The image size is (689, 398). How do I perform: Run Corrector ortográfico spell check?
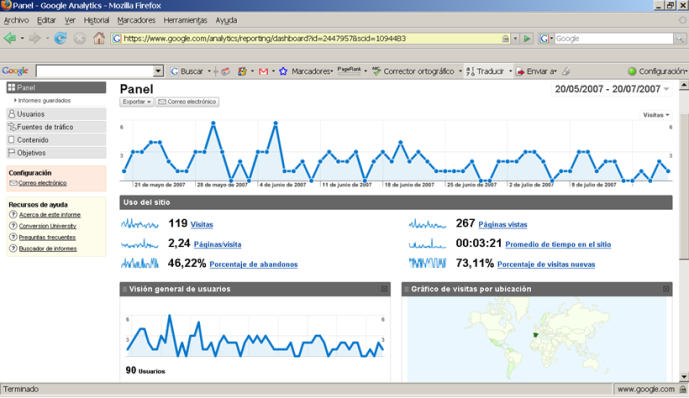413,71
